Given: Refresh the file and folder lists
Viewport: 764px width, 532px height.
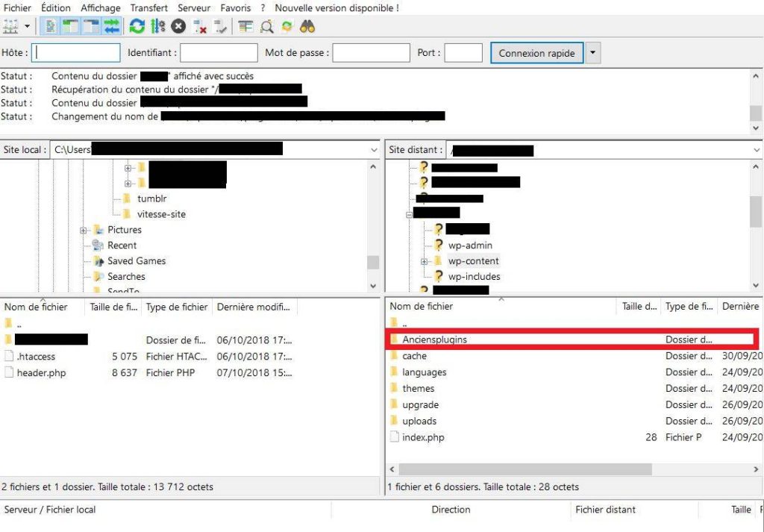Looking at the screenshot, I should pyautogui.click(x=137, y=26).
